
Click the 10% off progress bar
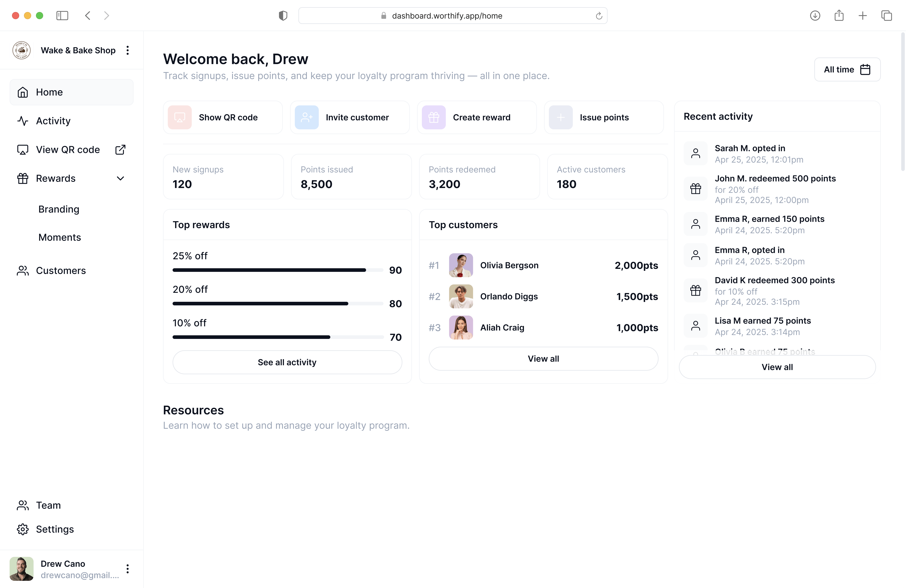(278, 337)
